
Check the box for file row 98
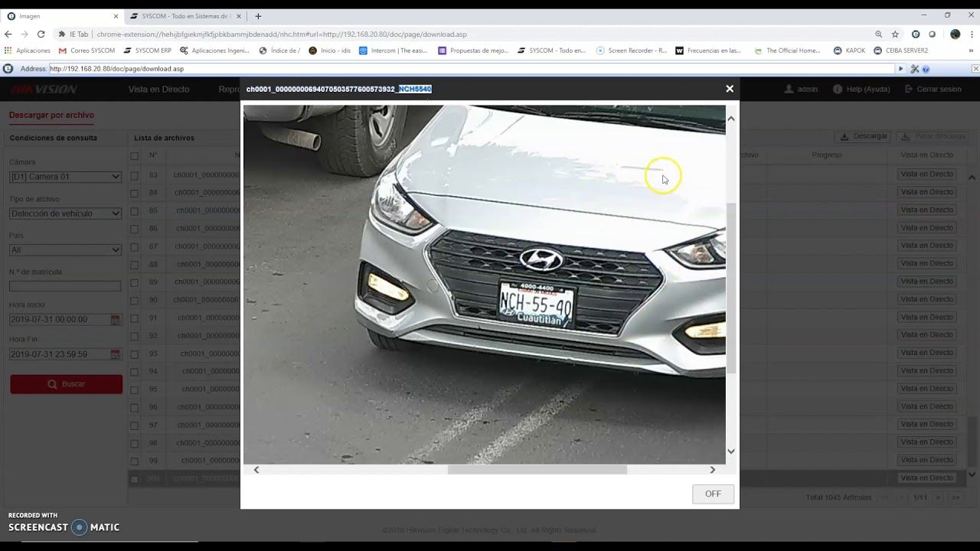point(135,443)
